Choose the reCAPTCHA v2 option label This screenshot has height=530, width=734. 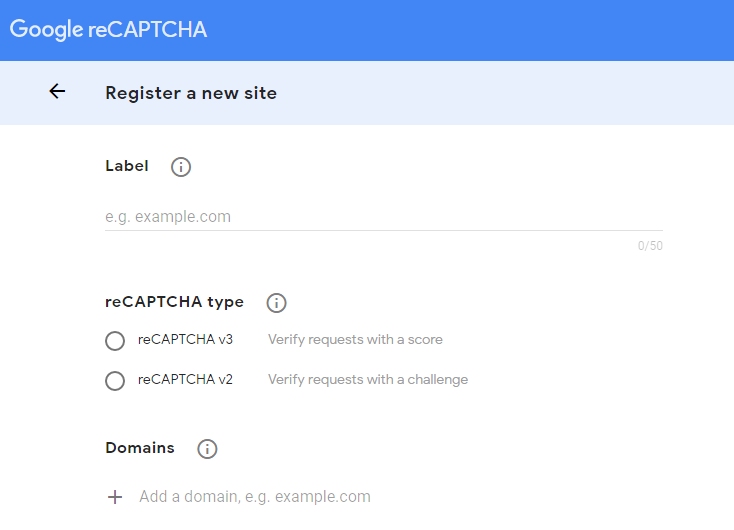point(185,379)
